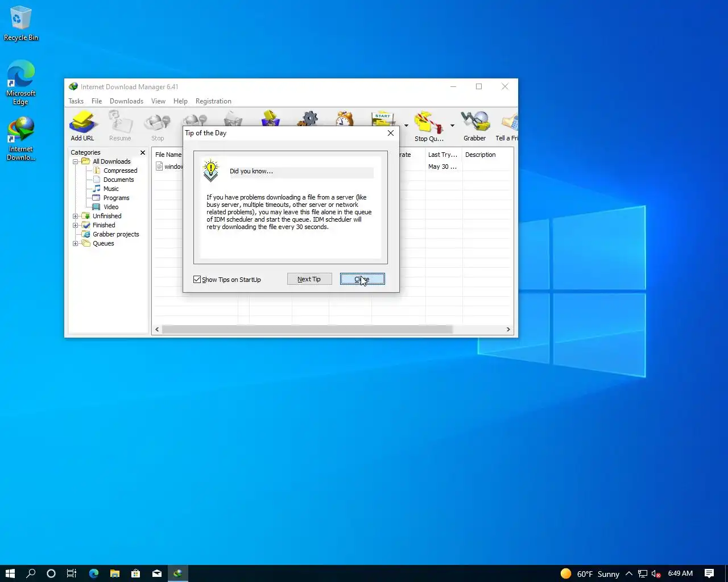This screenshot has width=728, height=582.
Task: Click the greyed Resume toolbar icon
Action: point(120,126)
